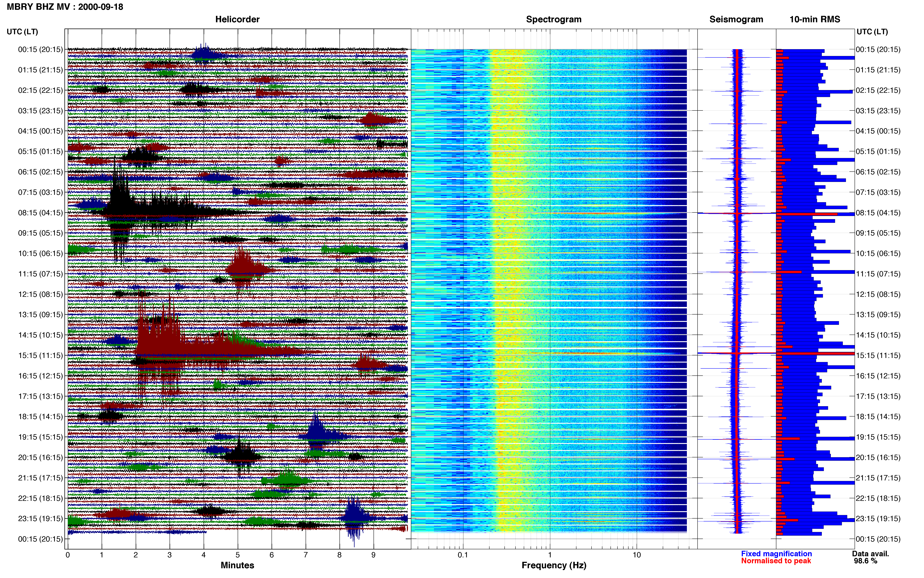The image size is (924, 578).
Task: Click the Helicorder axis label 03:15 (23:15)
Action: [x=41, y=110]
